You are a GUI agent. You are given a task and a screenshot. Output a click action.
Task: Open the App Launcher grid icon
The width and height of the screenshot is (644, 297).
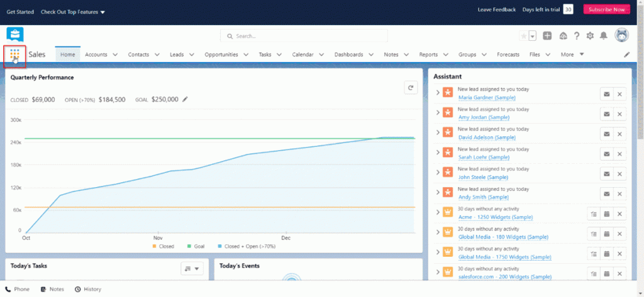(14, 55)
